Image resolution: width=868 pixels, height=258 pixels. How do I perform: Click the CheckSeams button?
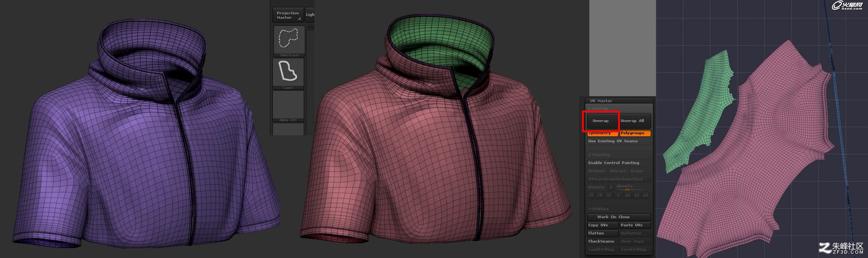tap(603, 241)
